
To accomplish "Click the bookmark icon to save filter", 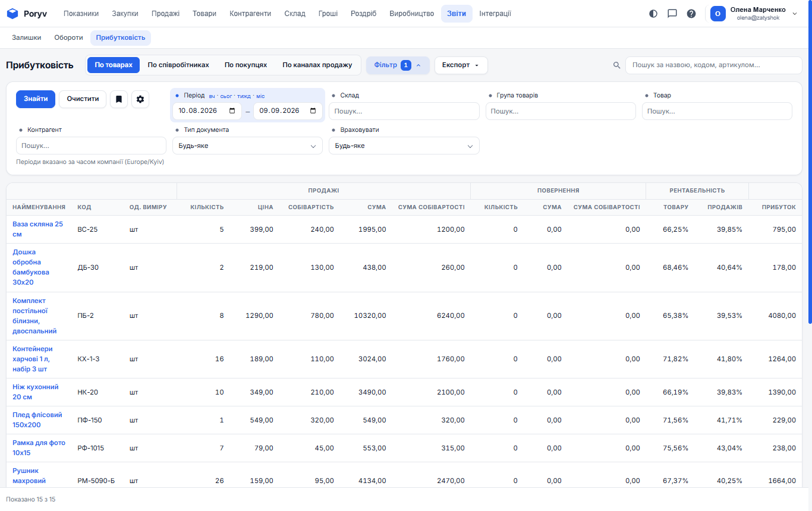I will pyautogui.click(x=119, y=99).
